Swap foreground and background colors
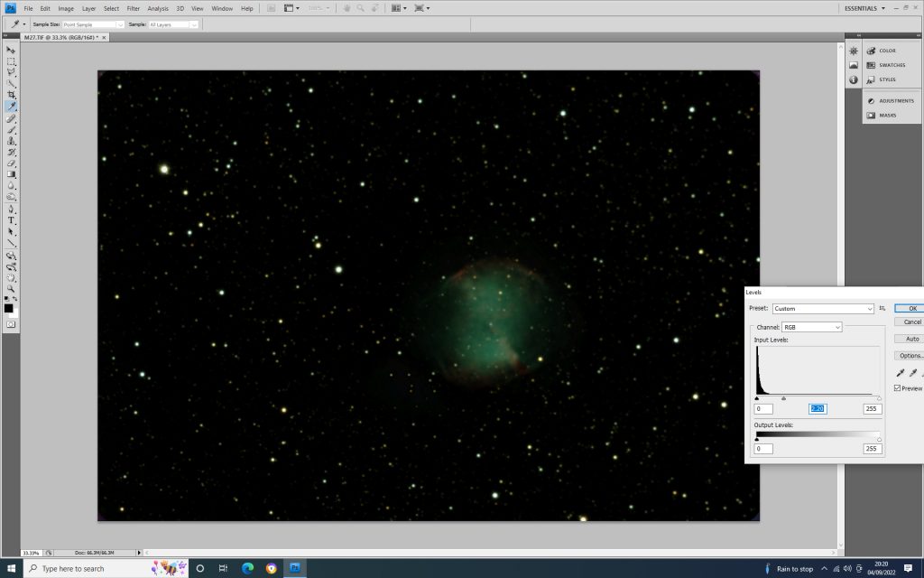924x578 pixels. click(x=15, y=299)
